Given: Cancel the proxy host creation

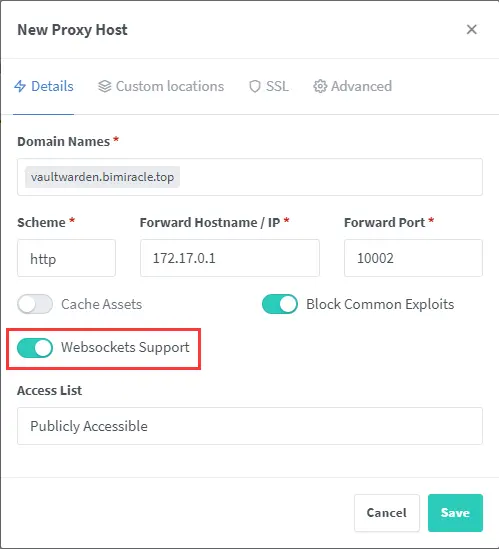Looking at the screenshot, I should [x=387, y=513].
